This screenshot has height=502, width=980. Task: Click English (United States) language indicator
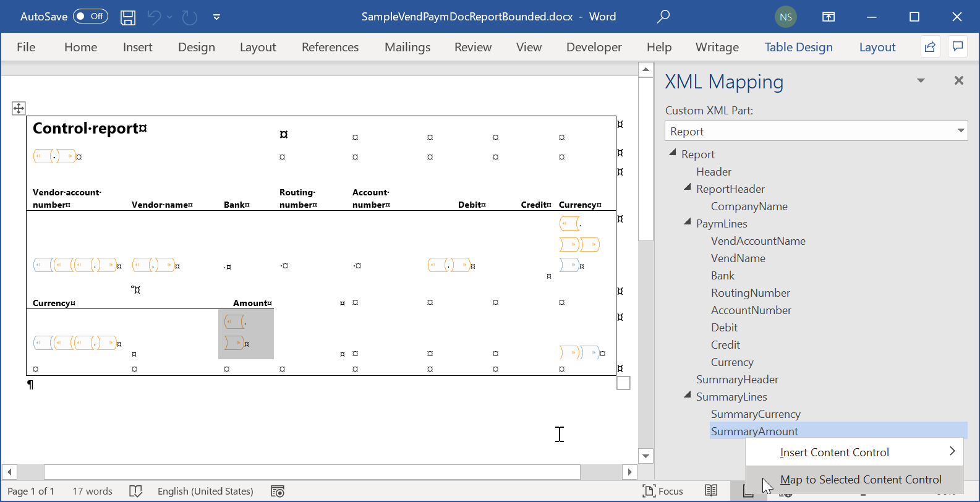[x=205, y=491]
